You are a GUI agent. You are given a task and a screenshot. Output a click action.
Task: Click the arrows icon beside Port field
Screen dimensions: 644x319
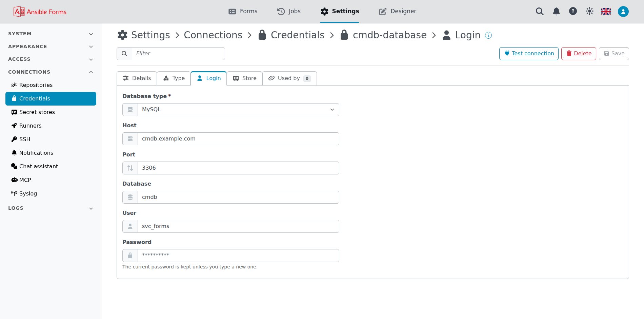point(130,168)
